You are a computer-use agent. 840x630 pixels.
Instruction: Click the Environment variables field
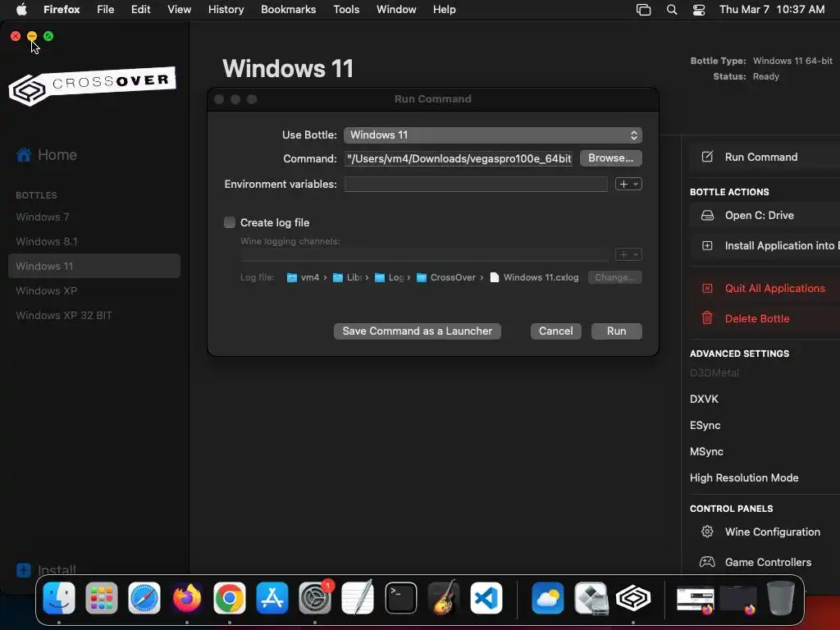point(476,184)
